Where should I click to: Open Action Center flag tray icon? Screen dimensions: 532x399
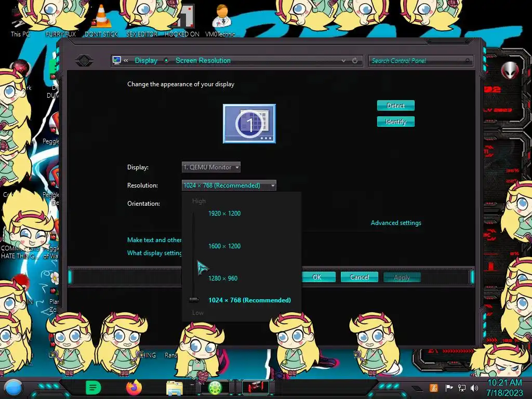(x=449, y=388)
